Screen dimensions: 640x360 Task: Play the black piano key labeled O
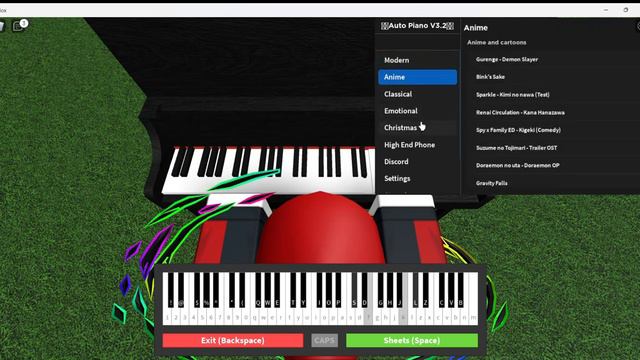click(x=329, y=290)
